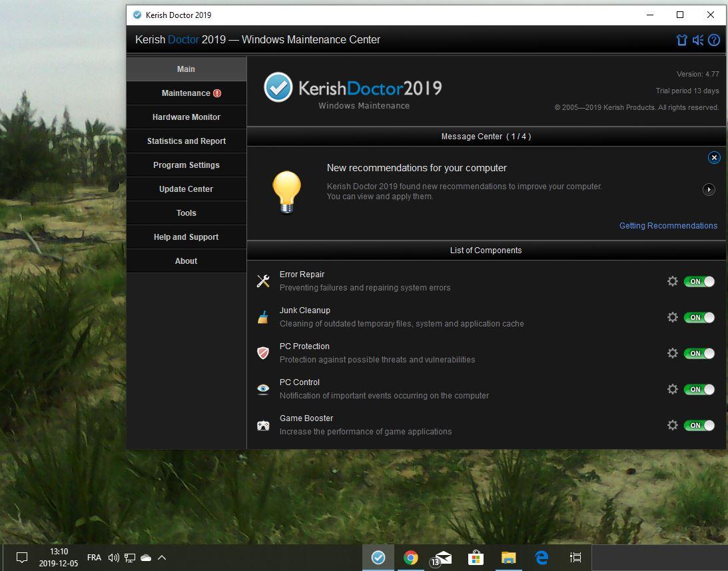Click the 'Game Booster' component title
This screenshot has height=571, width=728.
306,418
